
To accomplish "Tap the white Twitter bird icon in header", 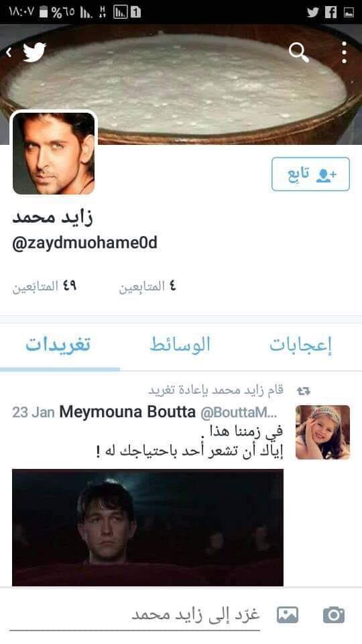I will click(x=34, y=52).
